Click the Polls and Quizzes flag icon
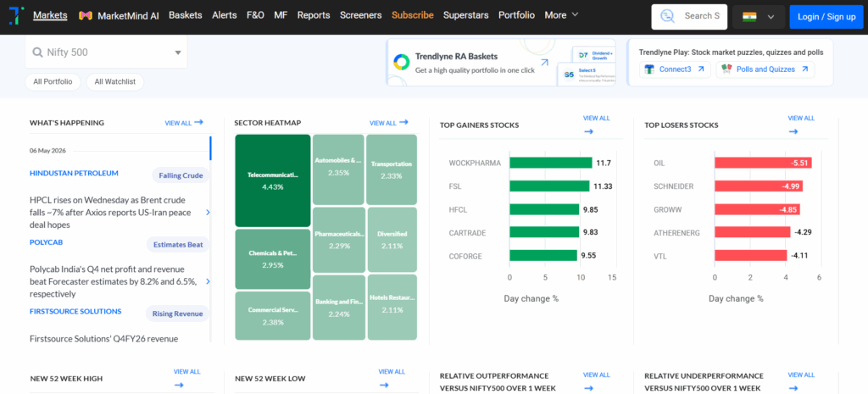Viewport: 868px width, 394px height. 726,69
